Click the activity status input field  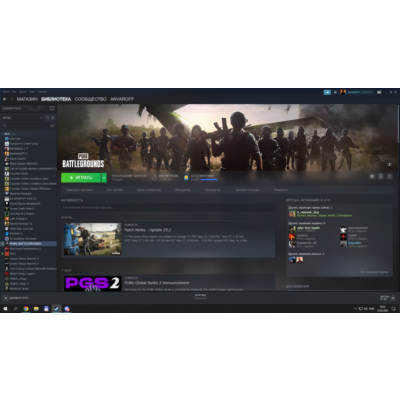coord(168,207)
